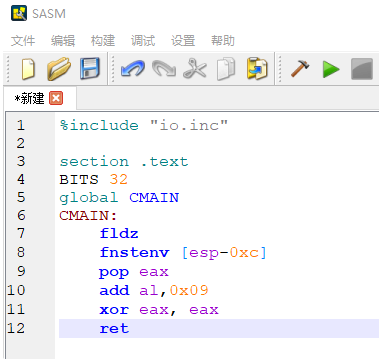The height and width of the screenshot is (362, 383).
Task: Open the 构建 menu
Action: click(x=103, y=41)
